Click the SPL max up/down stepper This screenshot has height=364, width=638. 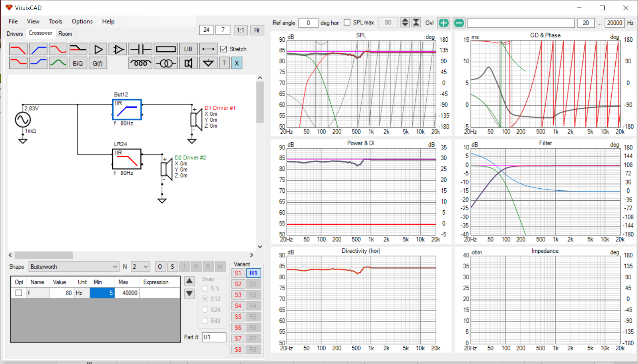[405, 23]
